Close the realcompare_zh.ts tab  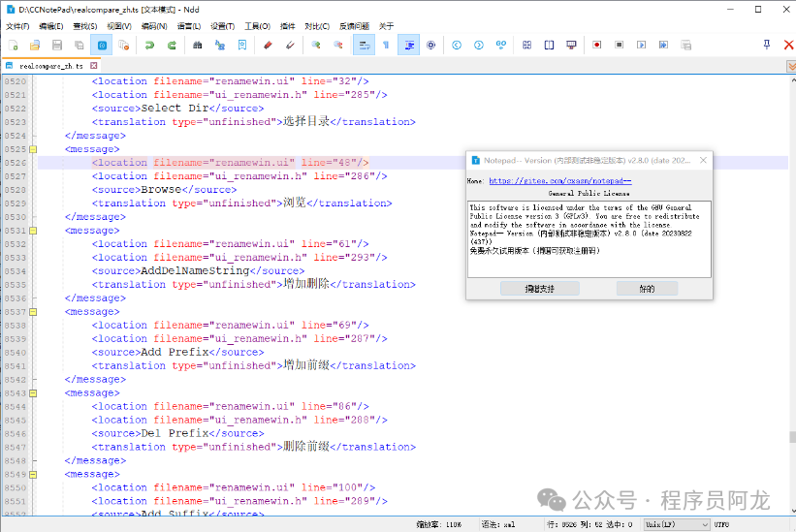pyautogui.click(x=94, y=66)
